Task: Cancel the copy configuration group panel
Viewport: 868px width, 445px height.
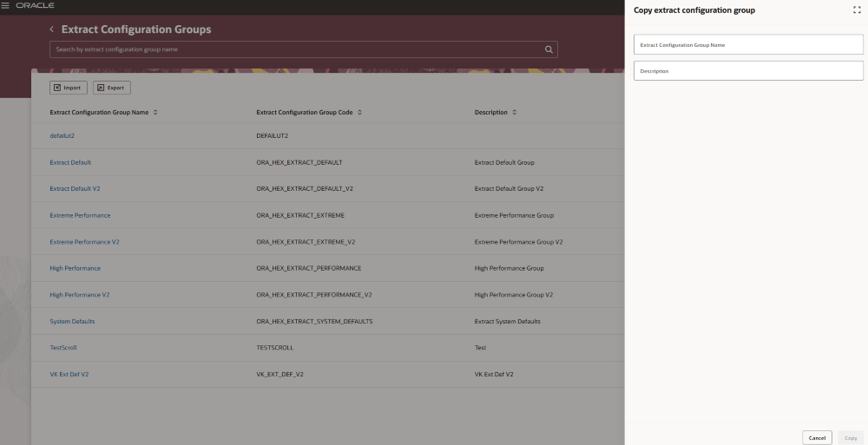Action: (817, 438)
